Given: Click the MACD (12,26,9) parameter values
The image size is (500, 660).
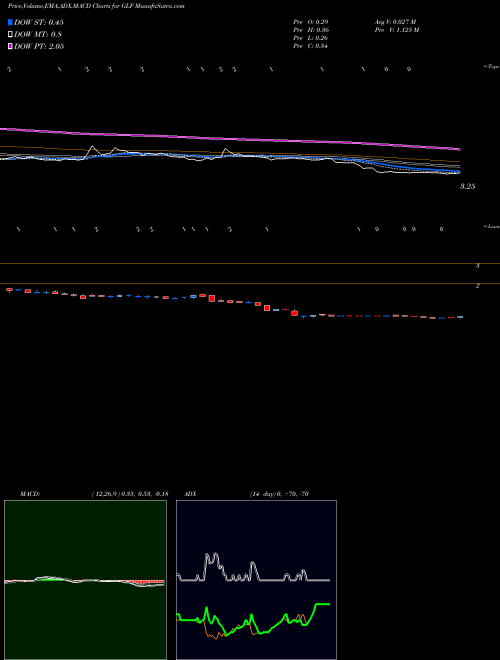Looking at the screenshot, I should click(x=130, y=494).
